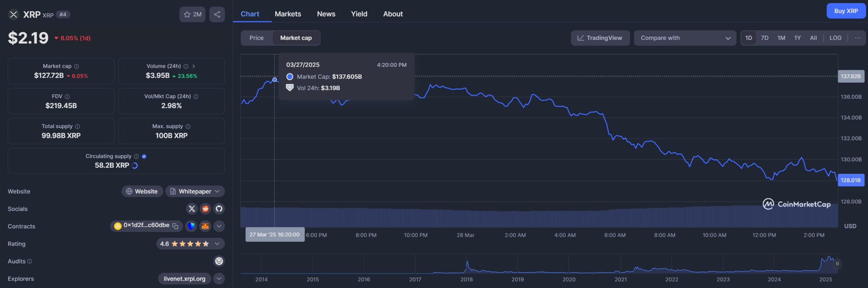Click the $2.19 price text
The height and width of the screenshot is (288, 868).
pos(28,38)
